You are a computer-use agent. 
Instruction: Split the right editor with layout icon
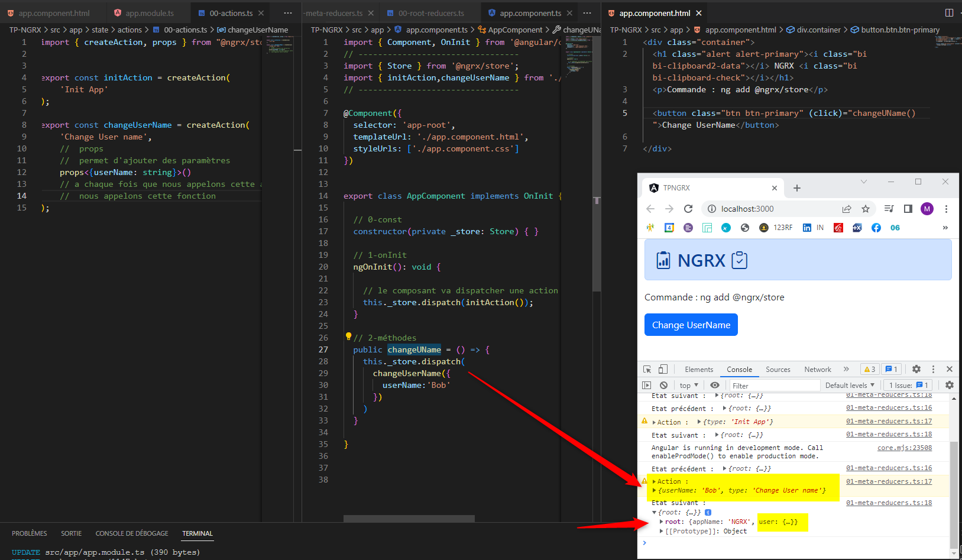click(x=949, y=13)
